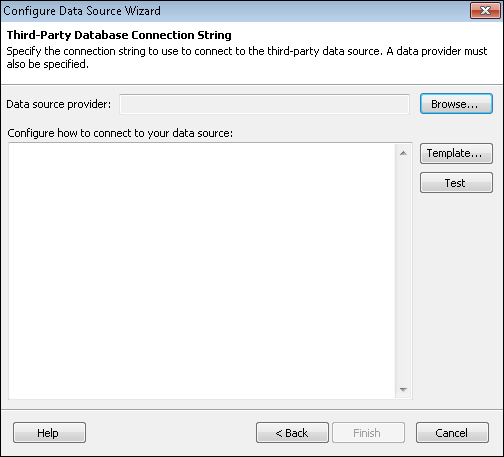Go to previous step with < Back

point(292,433)
